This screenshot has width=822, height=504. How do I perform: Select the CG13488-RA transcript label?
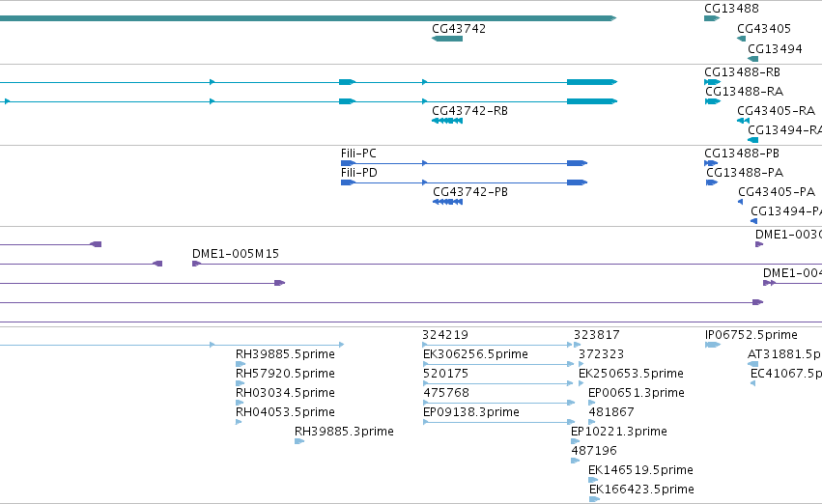click(x=745, y=92)
